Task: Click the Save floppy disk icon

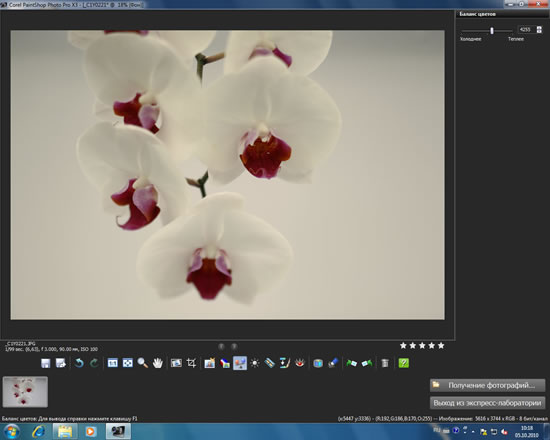Action: click(46, 363)
